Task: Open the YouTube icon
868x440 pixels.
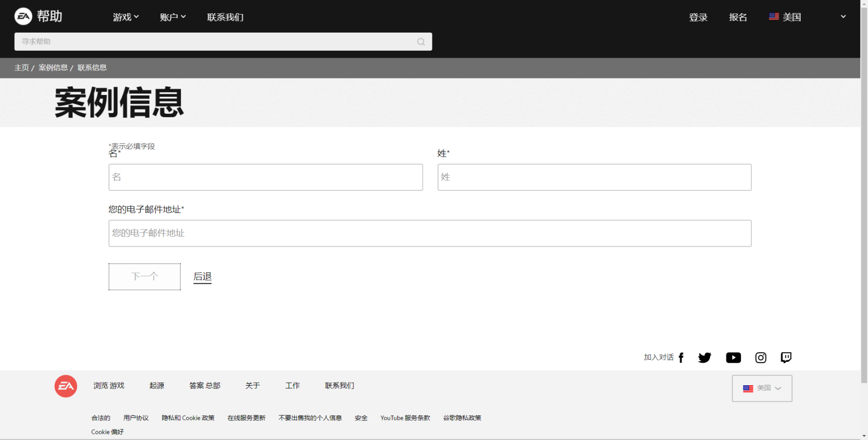Action: tap(733, 358)
